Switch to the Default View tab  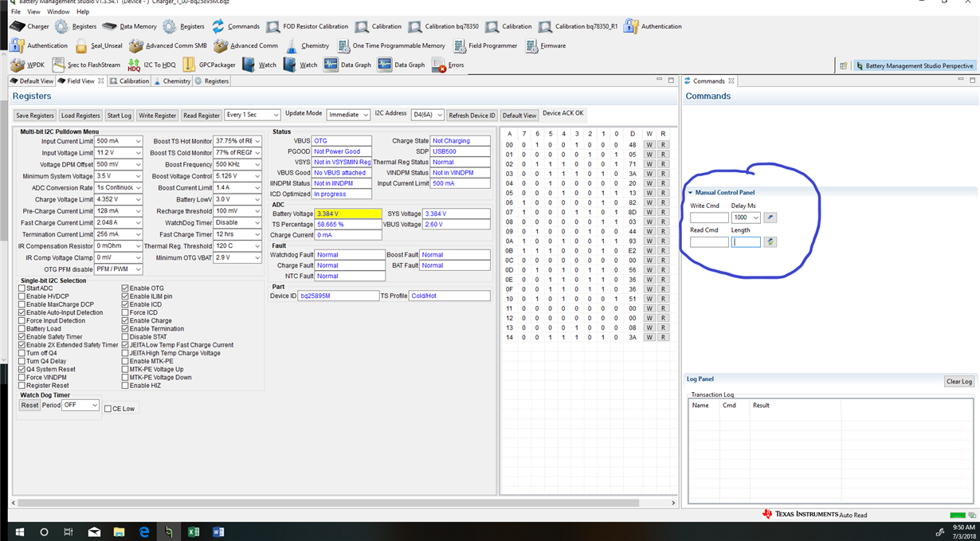32,81
